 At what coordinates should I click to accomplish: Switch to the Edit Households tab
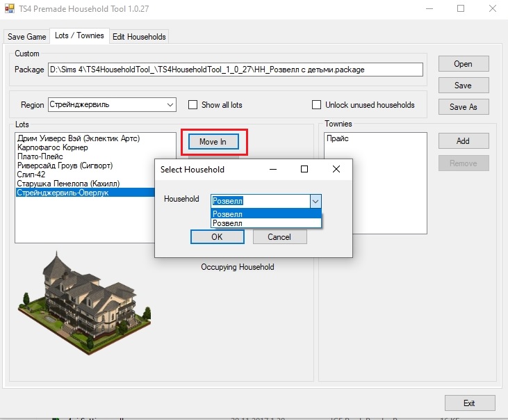click(x=139, y=36)
